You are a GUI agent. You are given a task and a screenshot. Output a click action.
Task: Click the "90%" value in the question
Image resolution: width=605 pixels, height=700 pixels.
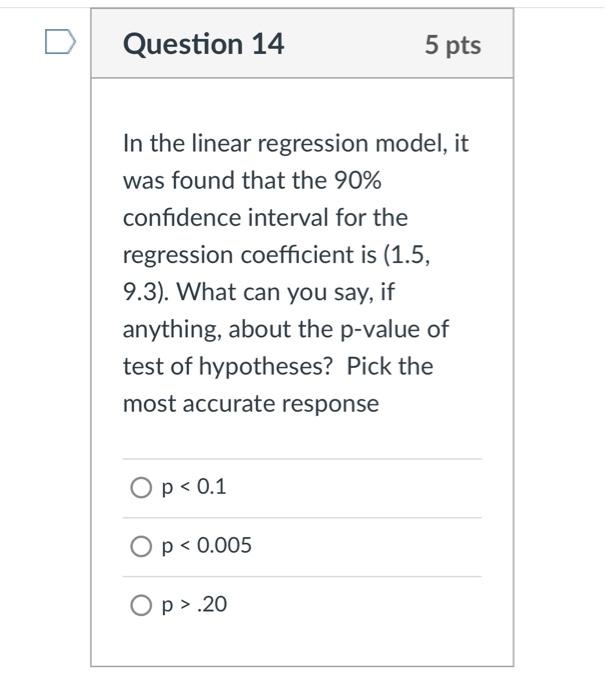(358, 180)
